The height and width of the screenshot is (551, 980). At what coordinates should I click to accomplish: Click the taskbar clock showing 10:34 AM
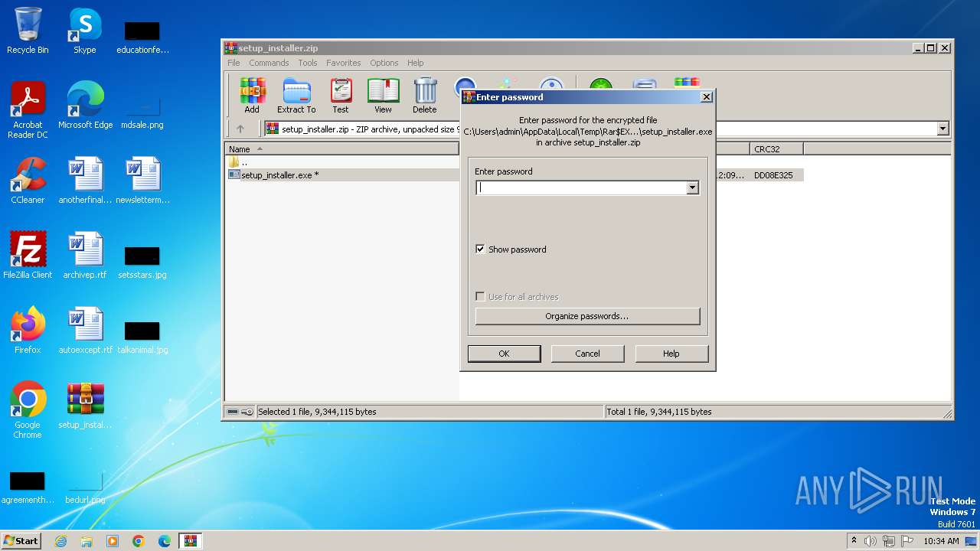point(941,541)
